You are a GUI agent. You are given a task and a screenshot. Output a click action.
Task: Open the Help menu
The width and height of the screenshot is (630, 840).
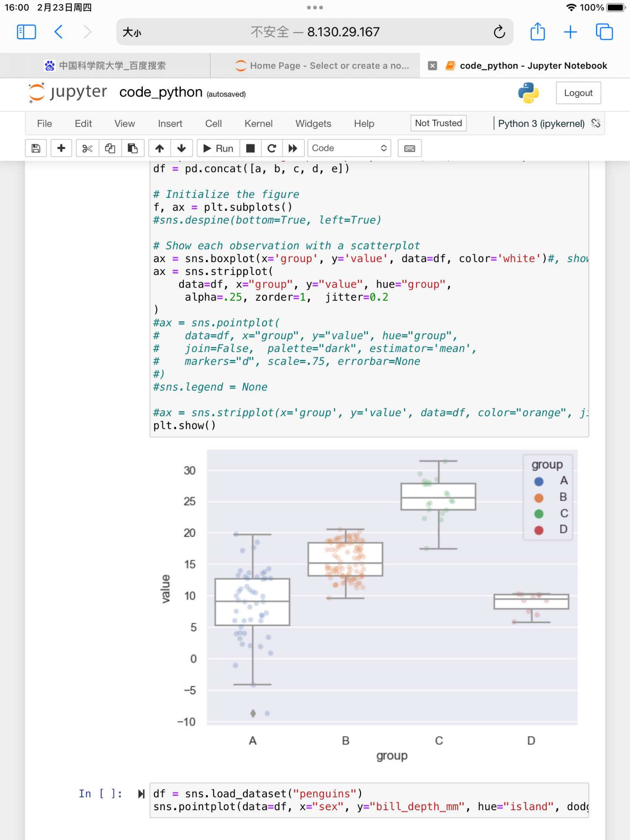(364, 123)
